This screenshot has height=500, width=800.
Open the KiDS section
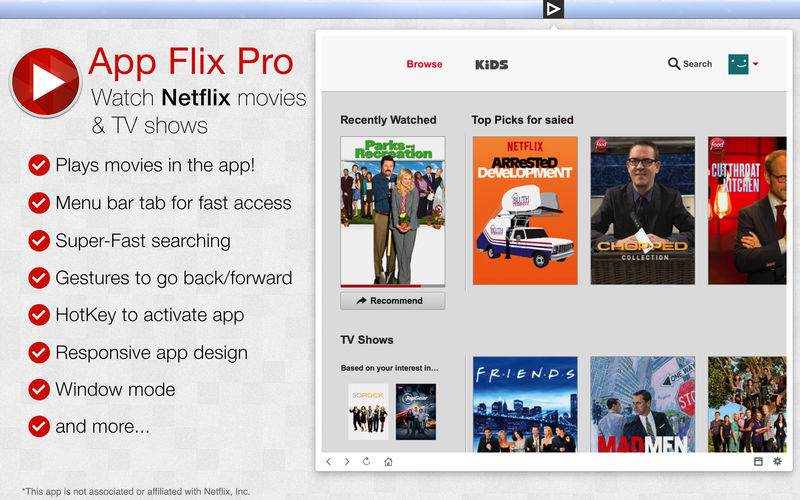point(491,64)
